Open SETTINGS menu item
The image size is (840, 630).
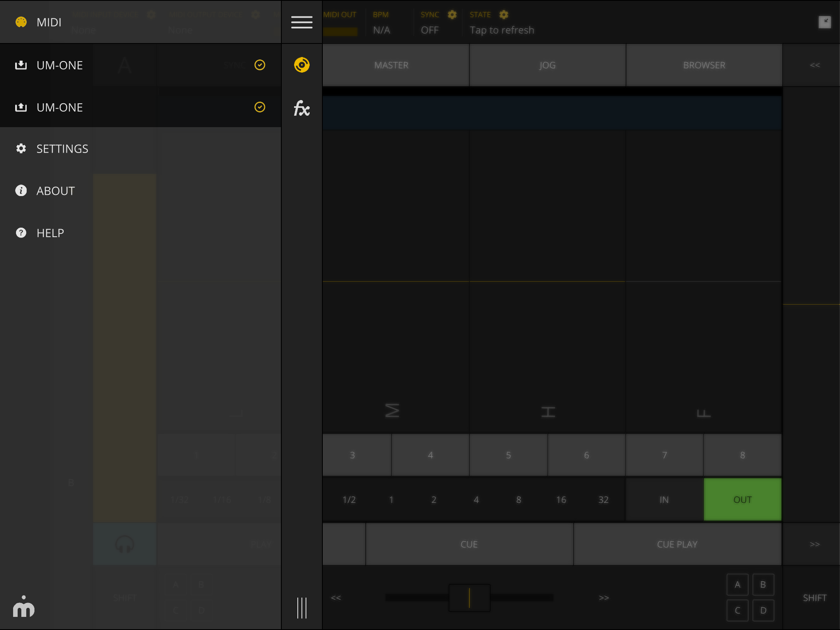pos(62,148)
